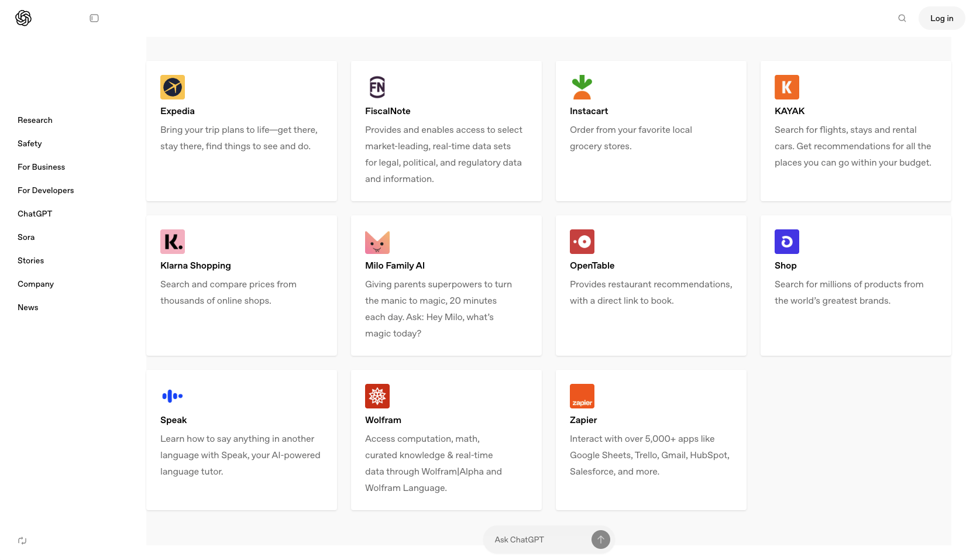Click the Klarna Shopping icon
The width and height of the screenshot is (980, 560).
172,241
